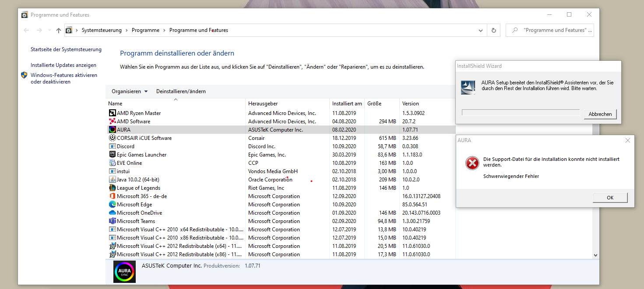Go up one level with up arrow
This screenshot has height=289, width=644.
tap(59, 30)
